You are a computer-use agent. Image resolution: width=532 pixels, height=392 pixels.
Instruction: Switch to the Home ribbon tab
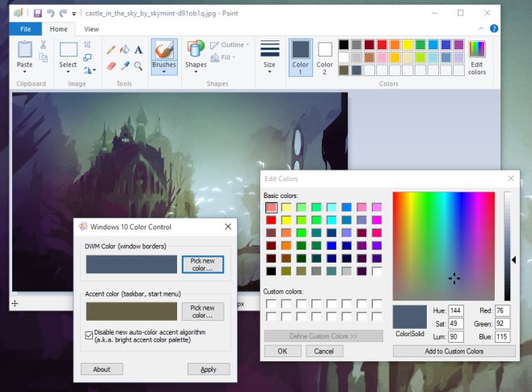point(59,29)
